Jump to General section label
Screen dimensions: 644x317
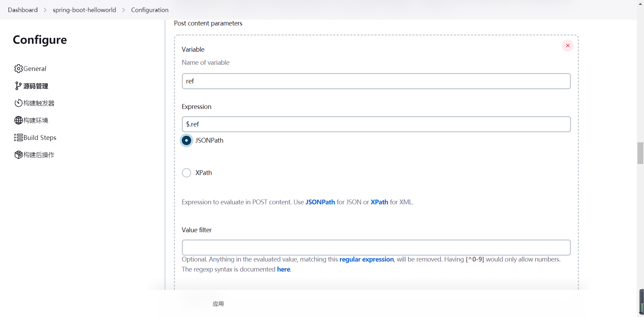click(x=35, y=69)
